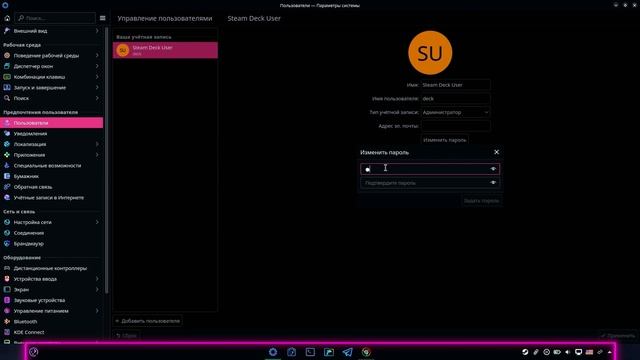Select Steam Deck User in account list
Image resolution: width=640 pixels, height=360 pixels.
point(165,50)
